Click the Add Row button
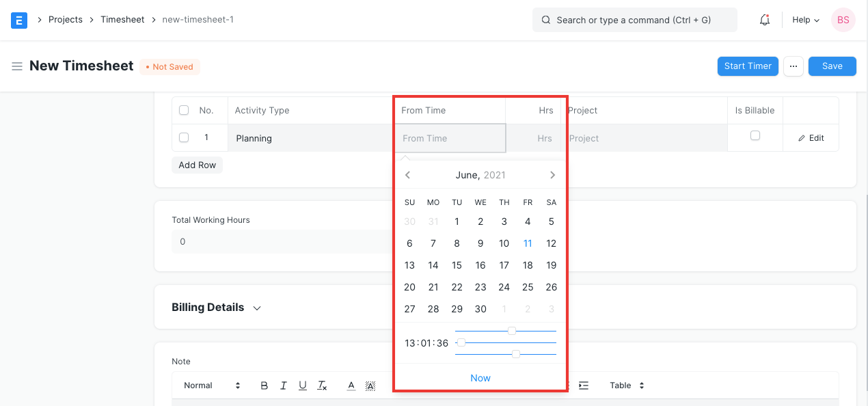 point(197,165)
